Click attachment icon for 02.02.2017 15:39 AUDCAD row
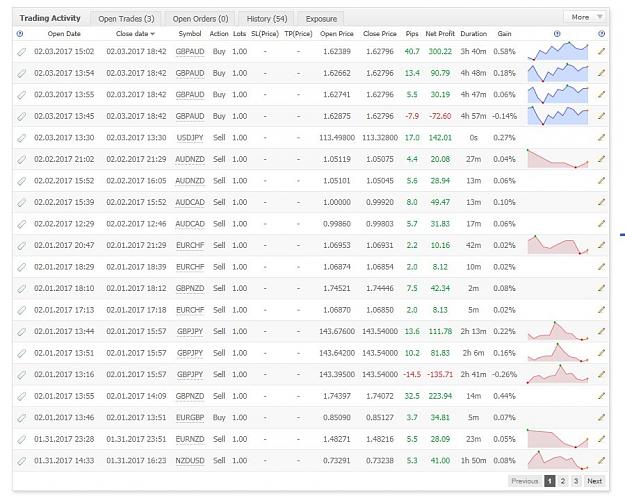Viewport: 625px width, 498px height. coord(22,203)
